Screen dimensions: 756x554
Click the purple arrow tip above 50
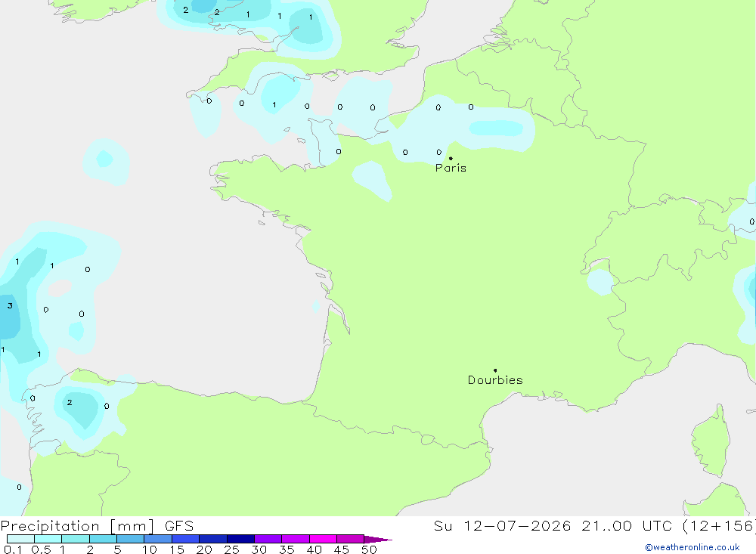(x=378, y=540)
